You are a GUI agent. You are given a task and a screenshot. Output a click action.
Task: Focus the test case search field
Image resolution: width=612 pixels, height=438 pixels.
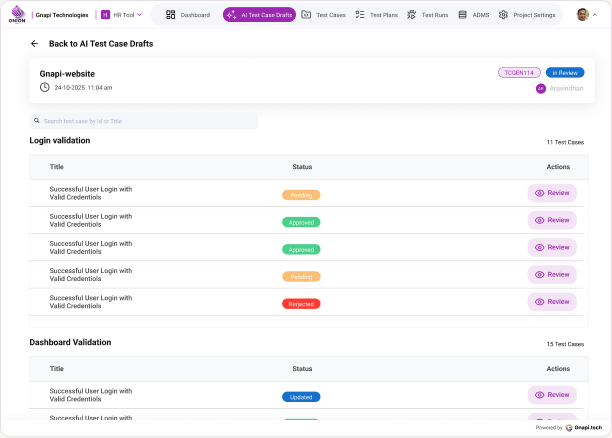coord(144,121)
